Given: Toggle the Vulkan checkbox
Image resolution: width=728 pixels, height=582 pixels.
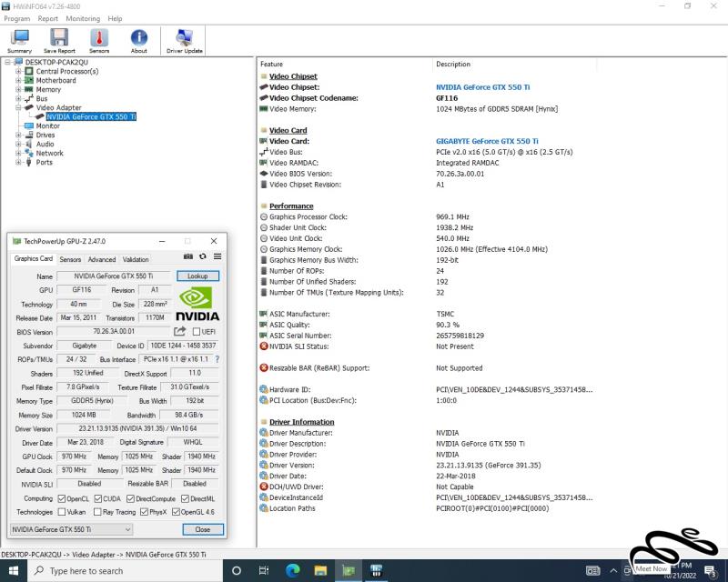Looking at the screenshot, I should tap(62, 511).
